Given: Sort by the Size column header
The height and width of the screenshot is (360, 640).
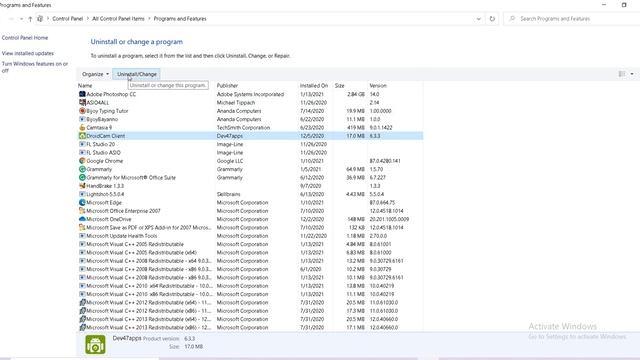Looking at the screenshot, I should (340, 86).
